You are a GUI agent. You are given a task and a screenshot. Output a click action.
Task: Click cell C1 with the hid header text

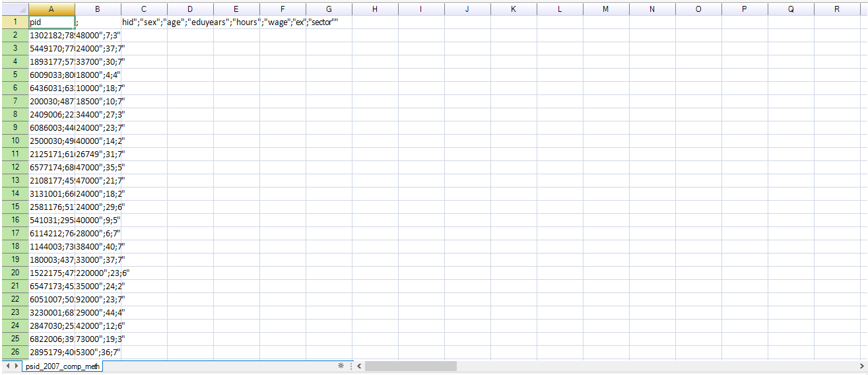(144, 22)
